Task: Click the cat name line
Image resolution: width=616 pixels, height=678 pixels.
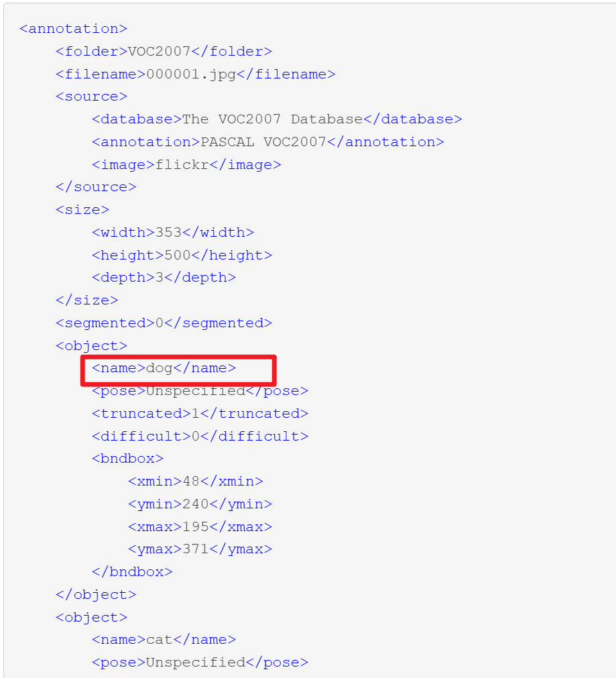Action: tap(164, 640)
